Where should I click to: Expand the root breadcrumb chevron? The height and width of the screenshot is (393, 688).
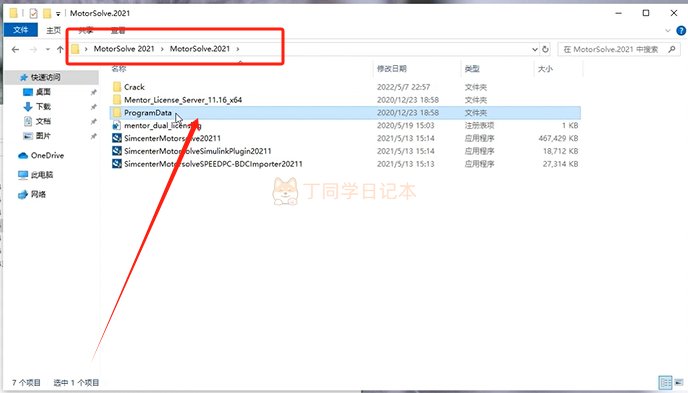(x=86, y=49)
